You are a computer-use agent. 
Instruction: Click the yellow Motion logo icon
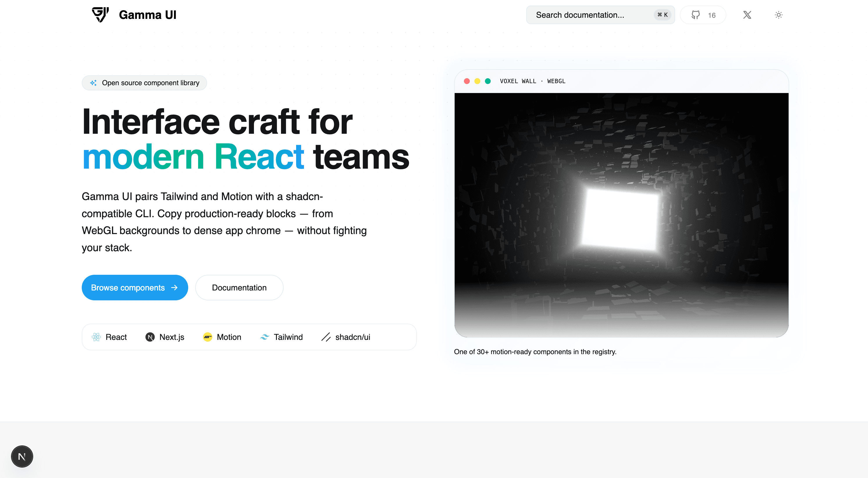[x=208, y=337]
